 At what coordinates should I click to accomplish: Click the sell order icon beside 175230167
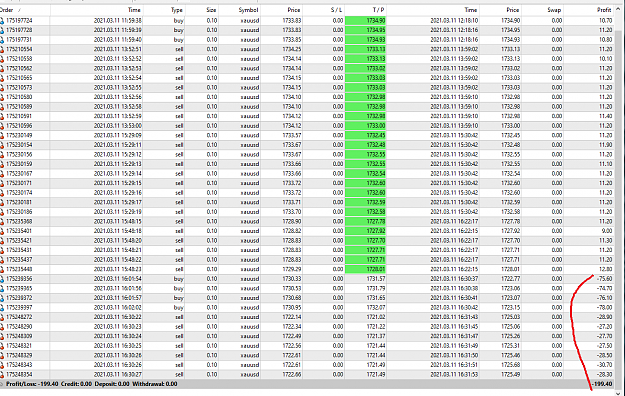2,173
